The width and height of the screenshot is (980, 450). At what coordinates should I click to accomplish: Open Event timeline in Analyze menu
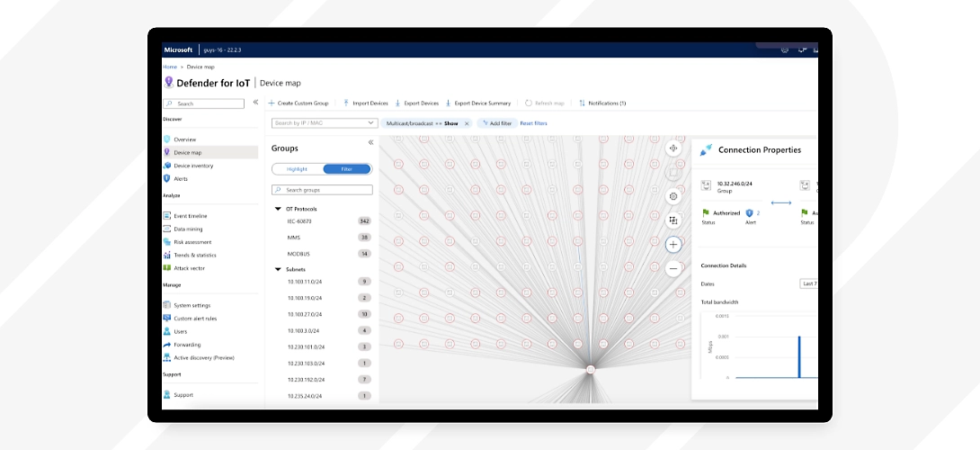point(191,216)
